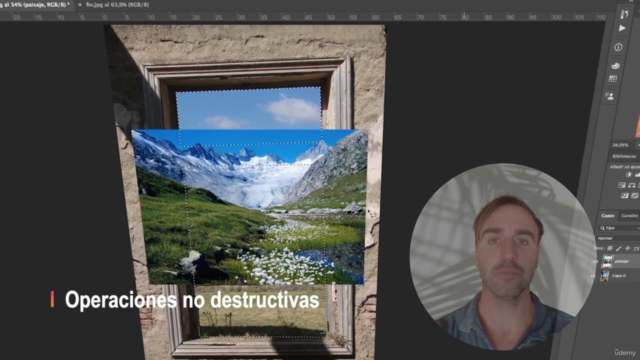The image size is (640, 360).
Task: Open the Normal blend mode dropdown
Action: tap(618, 238)
